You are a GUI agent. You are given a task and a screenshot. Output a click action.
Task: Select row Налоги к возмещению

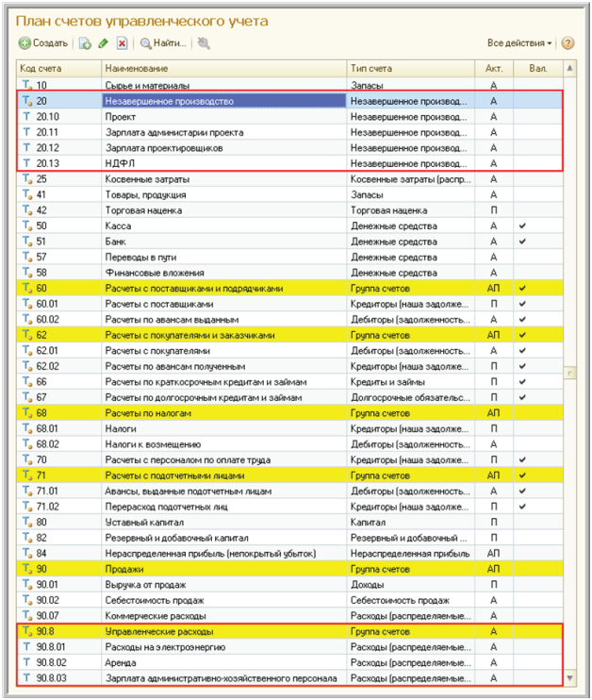[290, 444]
